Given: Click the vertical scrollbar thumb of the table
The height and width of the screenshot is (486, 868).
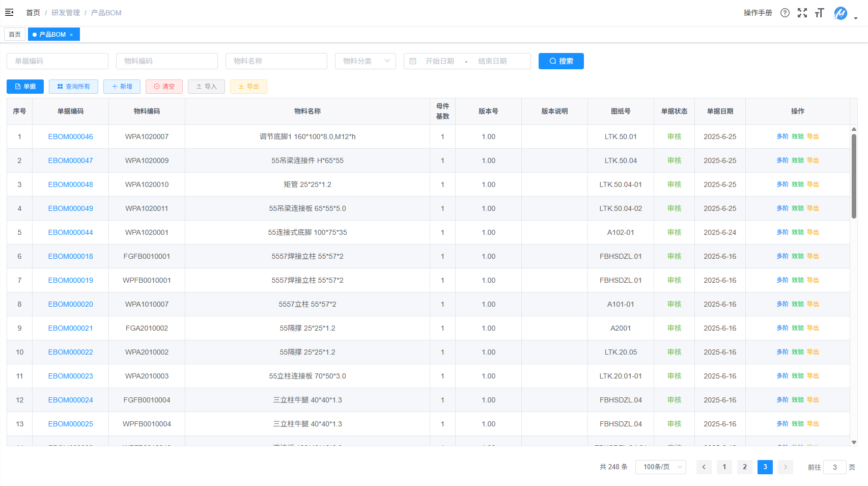Looking at the screenshot, I should pos(854,176).
